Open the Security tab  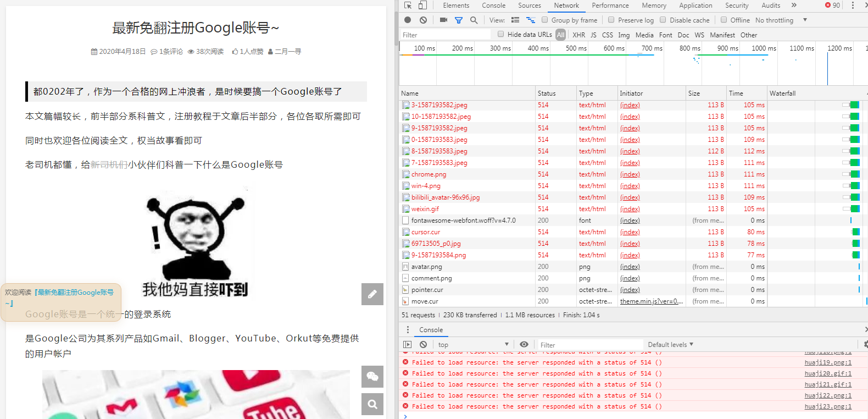(x=737, y=5)
